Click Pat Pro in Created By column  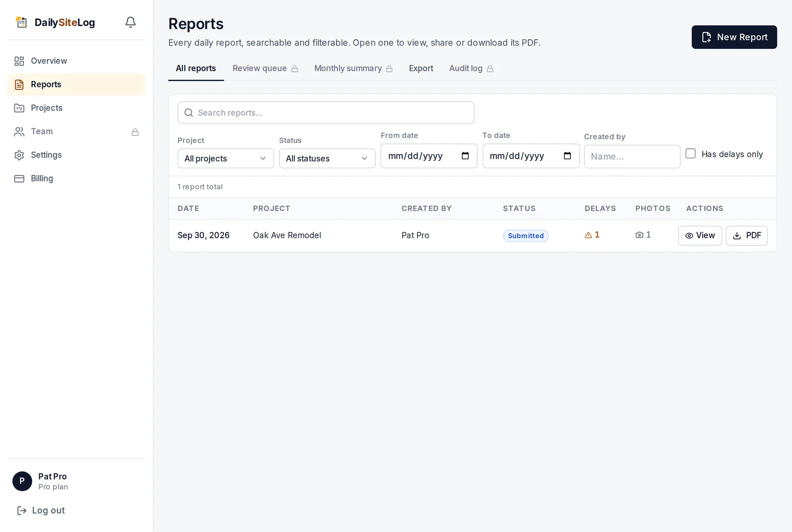(x=415, y=235)
